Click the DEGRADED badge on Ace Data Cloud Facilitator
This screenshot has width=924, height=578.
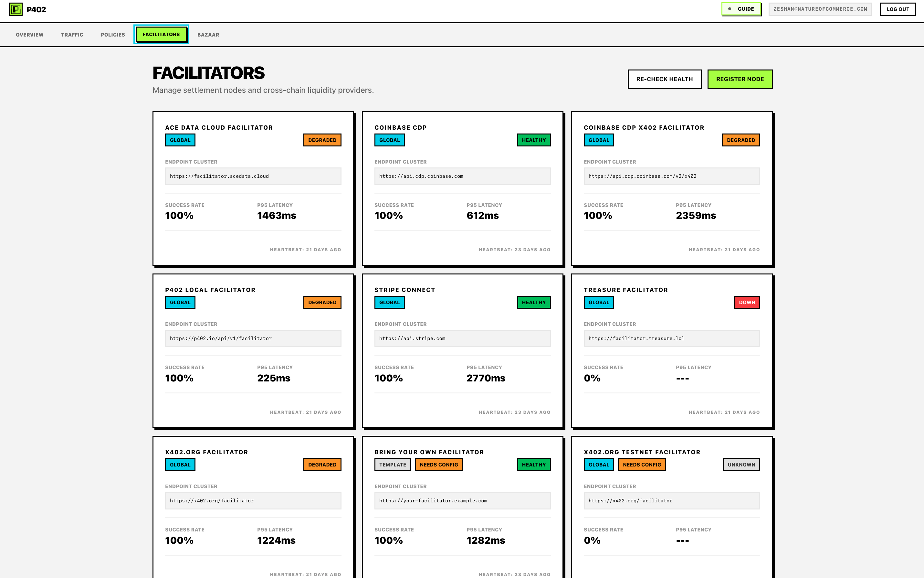coord(322,140)
